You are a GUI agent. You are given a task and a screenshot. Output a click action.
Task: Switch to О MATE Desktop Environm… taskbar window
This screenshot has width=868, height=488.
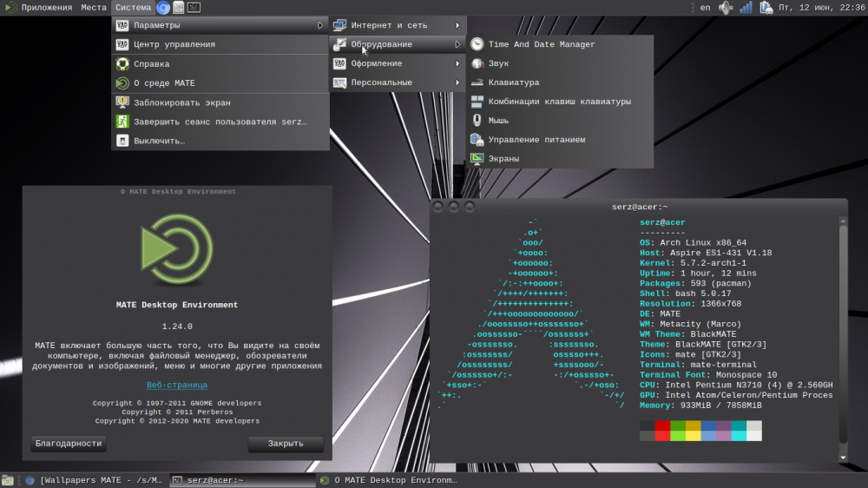click(x=389, y=480)
